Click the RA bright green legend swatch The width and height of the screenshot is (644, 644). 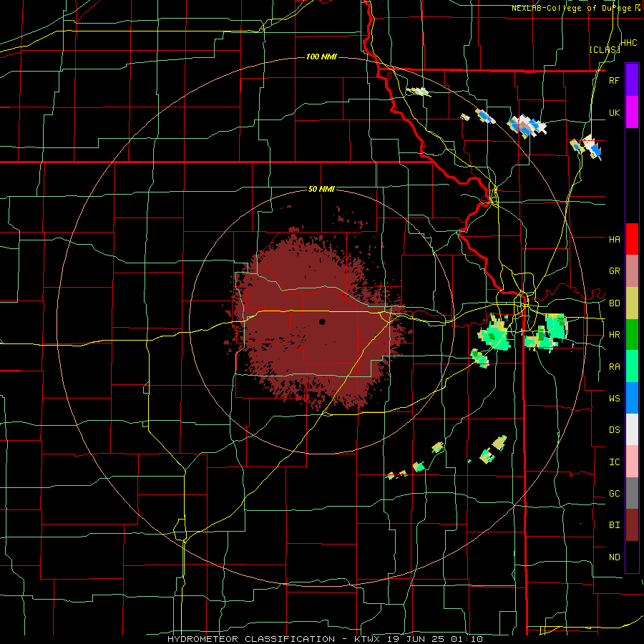click(x=632, y=366)
